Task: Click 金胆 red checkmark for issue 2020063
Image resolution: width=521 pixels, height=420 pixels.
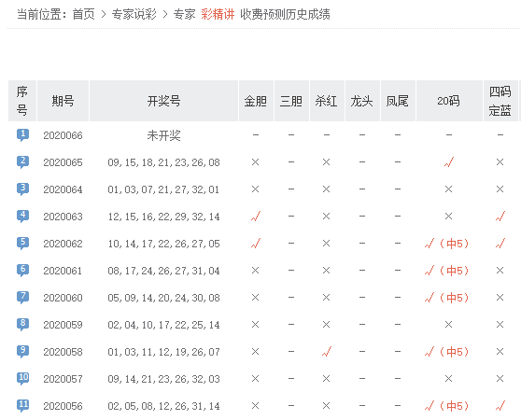Action: click(256, 217)
